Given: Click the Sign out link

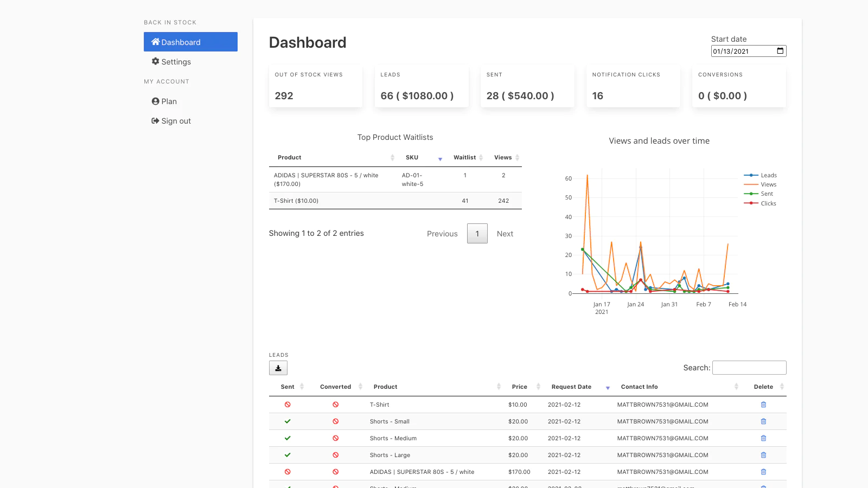Looking at the screenshot, I should point(171,121).
